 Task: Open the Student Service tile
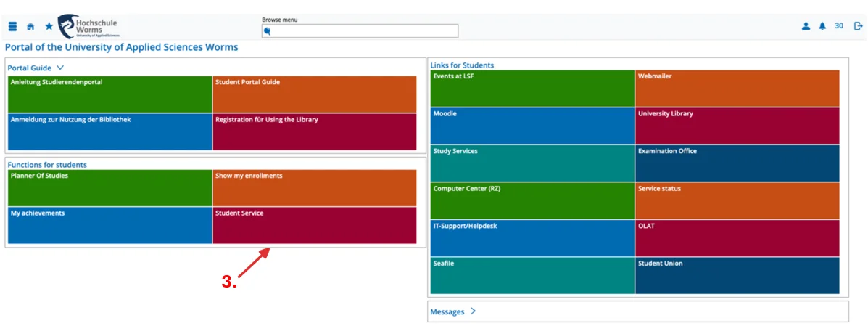click(x=314, y=225)
